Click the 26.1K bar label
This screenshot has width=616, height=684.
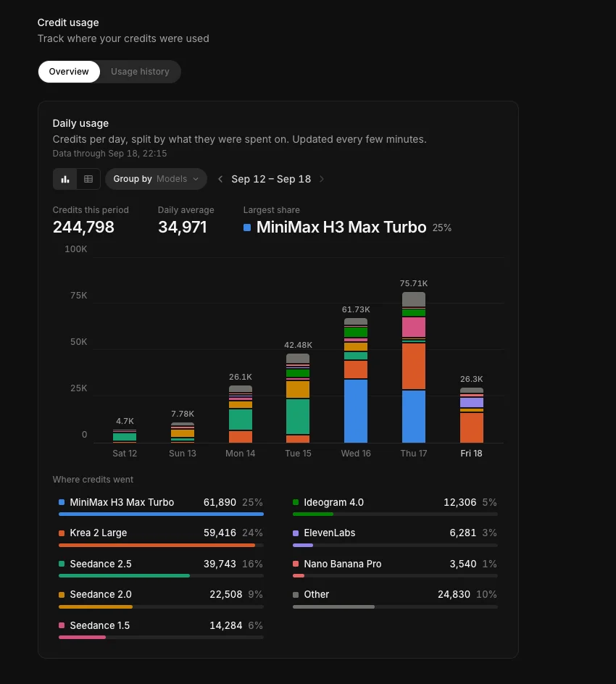tap(241, 377)
